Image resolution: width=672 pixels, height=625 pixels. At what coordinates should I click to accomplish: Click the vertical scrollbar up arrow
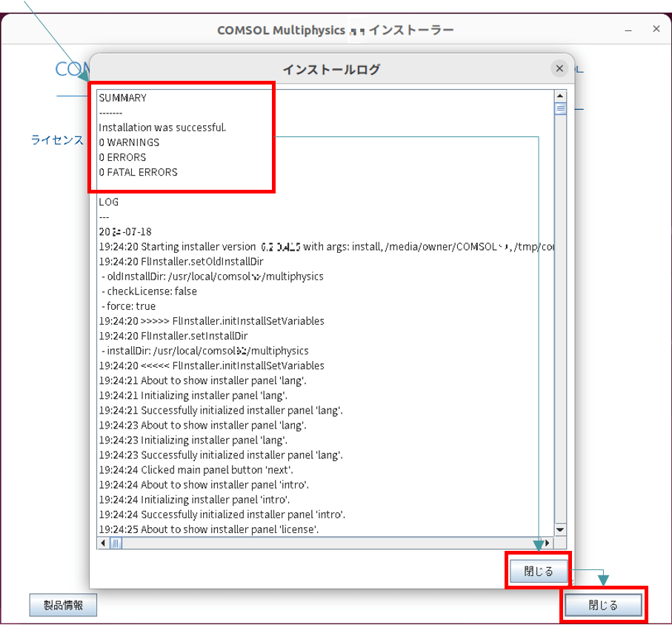(560, 96)
